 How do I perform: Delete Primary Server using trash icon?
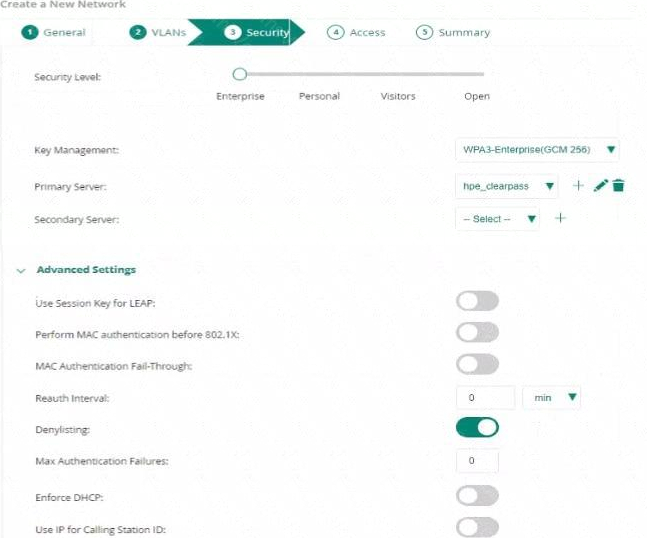(618, 186)
